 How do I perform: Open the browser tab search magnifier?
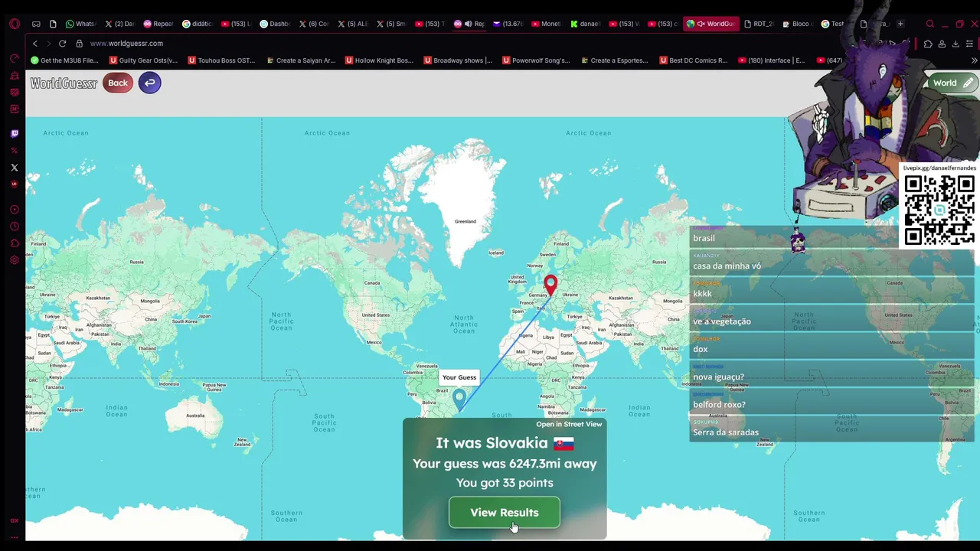coord(930,24)
